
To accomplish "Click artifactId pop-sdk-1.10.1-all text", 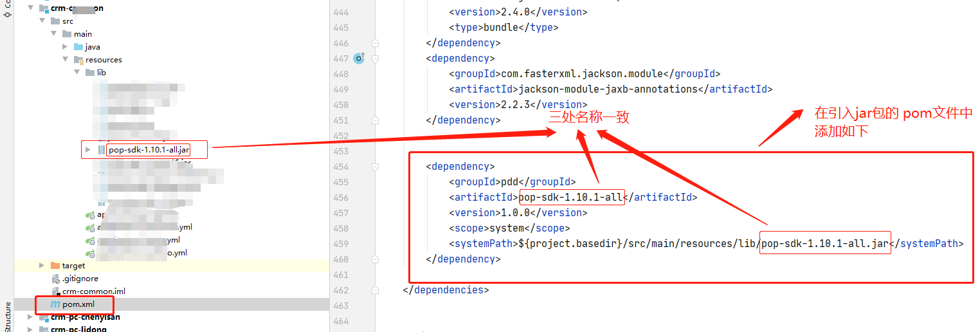I will 571,198.
